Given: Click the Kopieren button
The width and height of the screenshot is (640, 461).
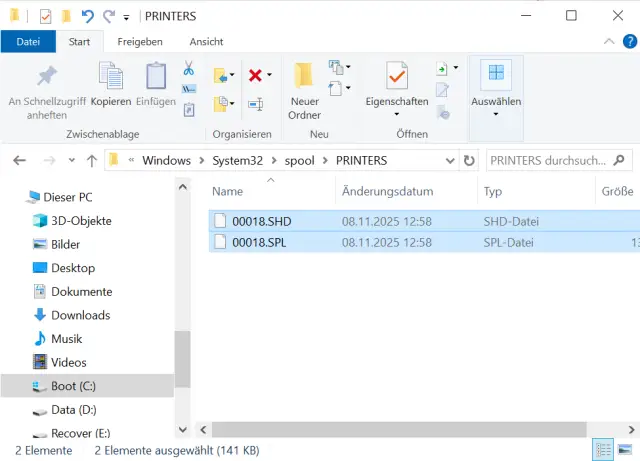Looking at the screenshot, I should 111,85.
